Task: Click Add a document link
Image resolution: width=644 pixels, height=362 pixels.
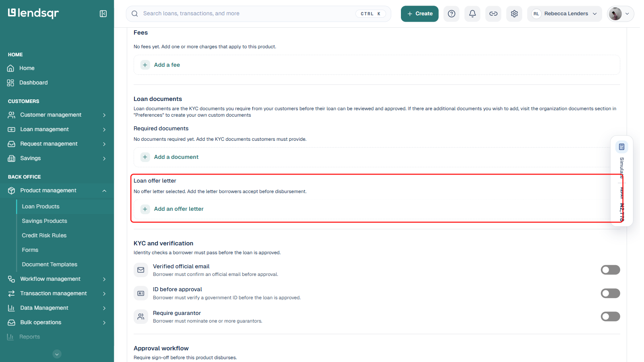Action: [176, 157]
